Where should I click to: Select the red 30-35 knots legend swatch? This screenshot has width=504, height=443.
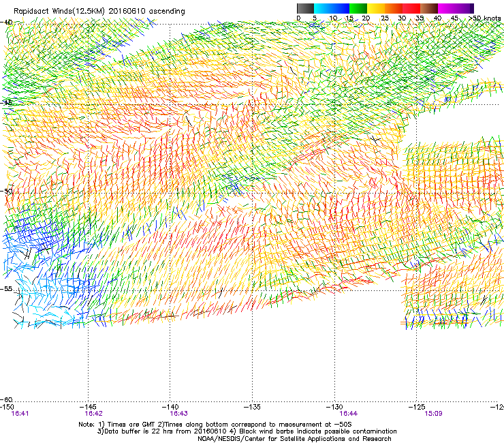[x=411, y=8]
